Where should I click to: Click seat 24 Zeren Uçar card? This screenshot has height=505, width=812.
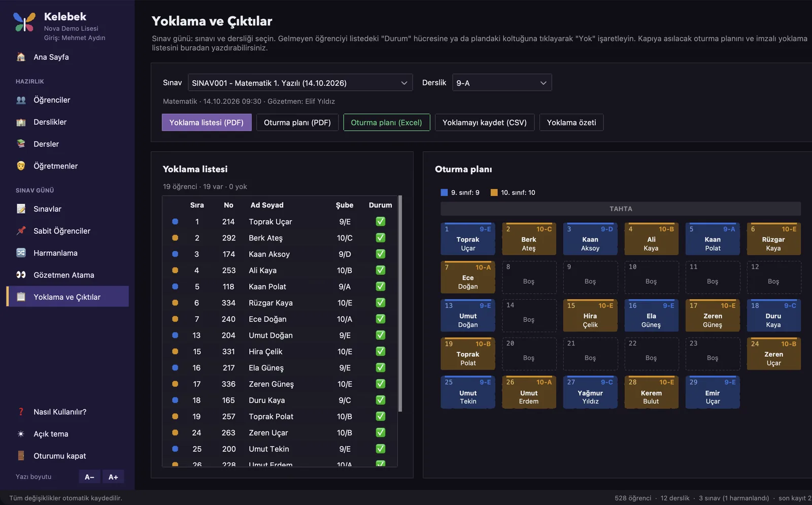coord(774,354)
